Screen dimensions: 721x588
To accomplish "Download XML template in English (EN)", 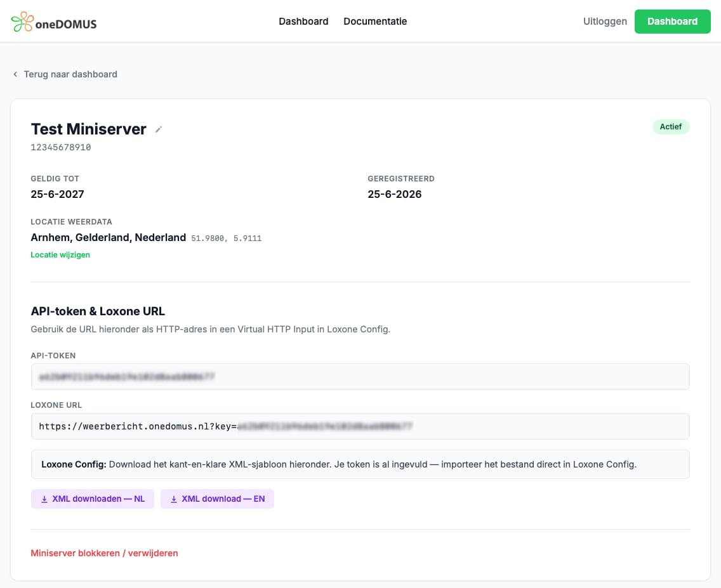I will 217,499.
